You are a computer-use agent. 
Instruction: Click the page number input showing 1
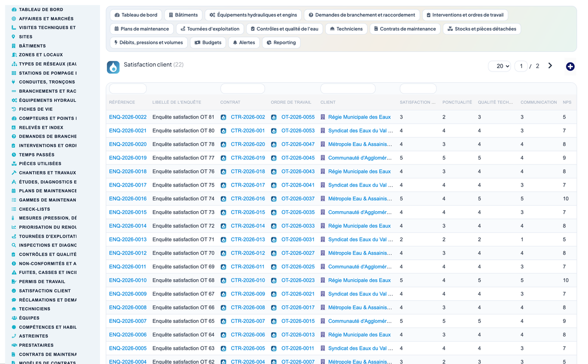(x=521, y=66)
